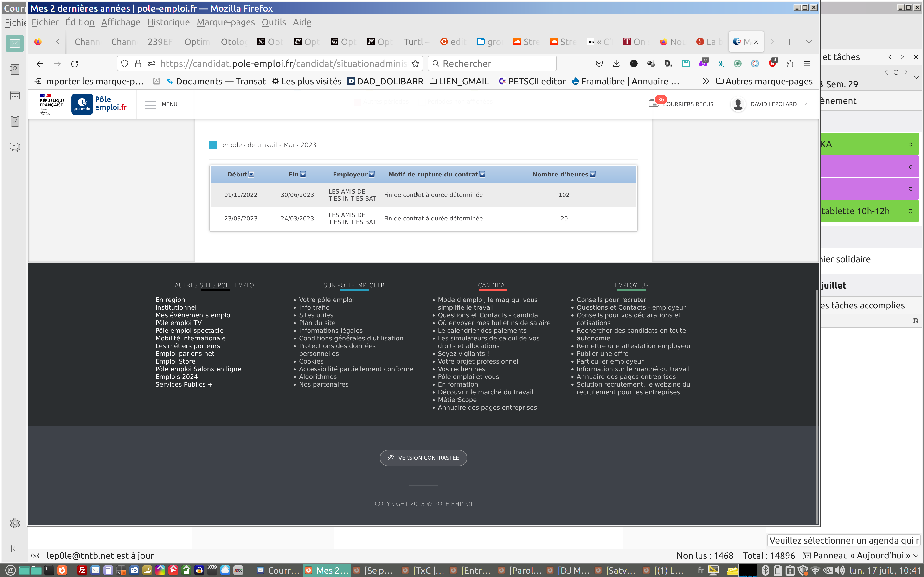This screenshot has height=577, width=924.
Task: Open the extensions puzzle piece icon
Action: click(789, 64)
